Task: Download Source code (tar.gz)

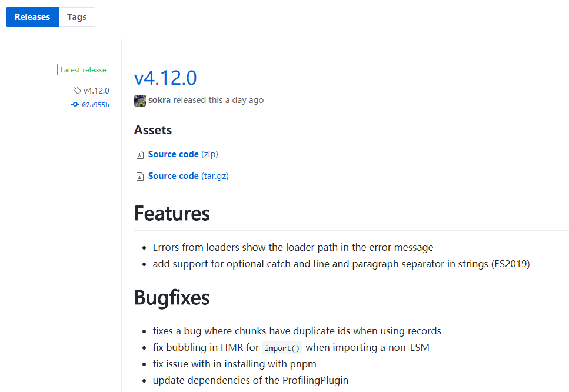Action: pyautogui.click(x=188, y=176)
